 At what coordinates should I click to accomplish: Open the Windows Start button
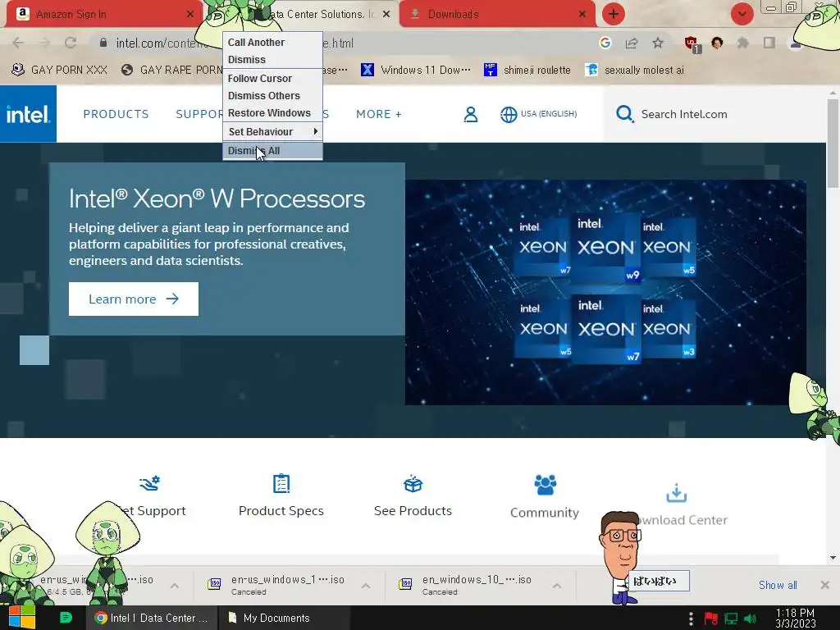(22, 618)
